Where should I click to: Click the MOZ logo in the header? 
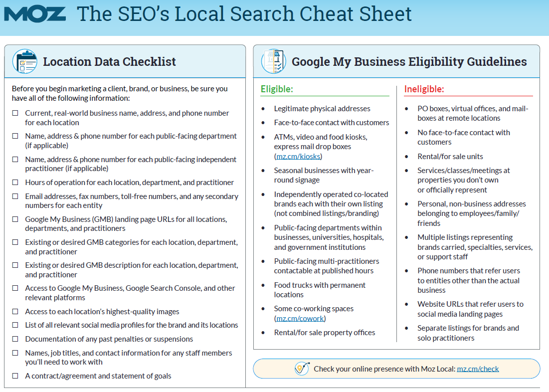pyautogui.click(x=35, y=14)
